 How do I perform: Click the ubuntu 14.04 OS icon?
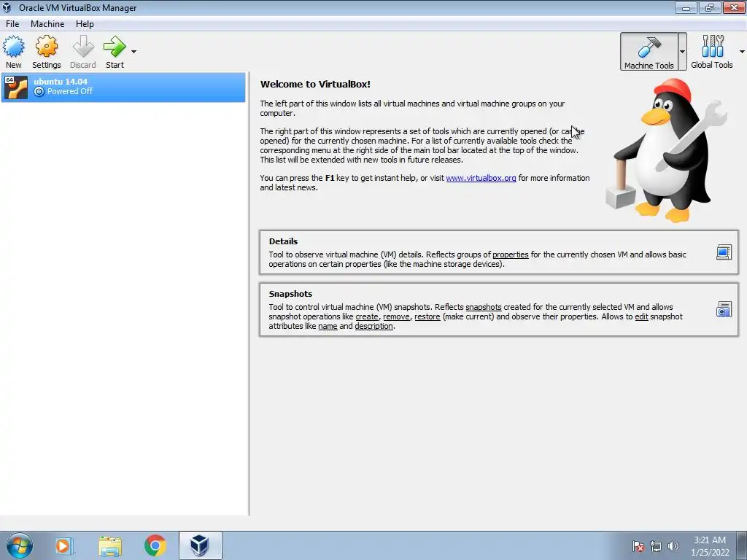pos(16,87)
